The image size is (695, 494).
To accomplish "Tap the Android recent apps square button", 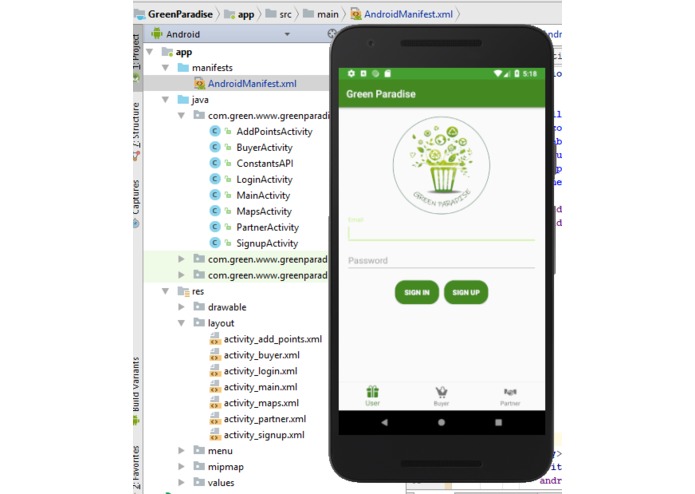I will tap(499, 423).
